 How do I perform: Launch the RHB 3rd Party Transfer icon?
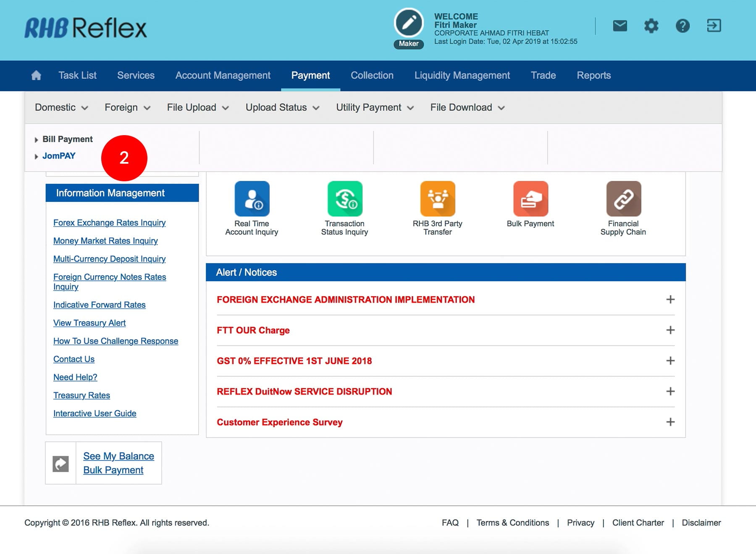(x=438, y=199)
